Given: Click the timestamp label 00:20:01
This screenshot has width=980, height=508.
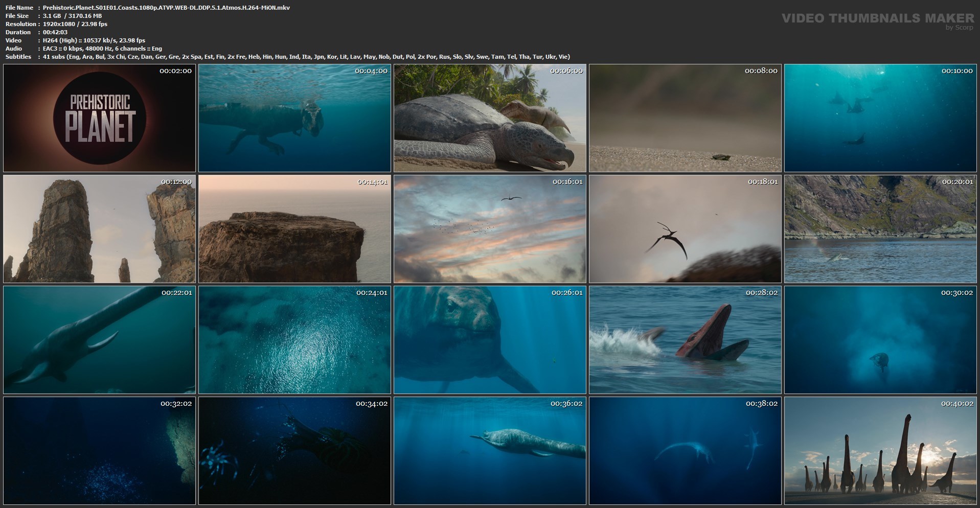Looking at the screenshot, I should point(957,182).
